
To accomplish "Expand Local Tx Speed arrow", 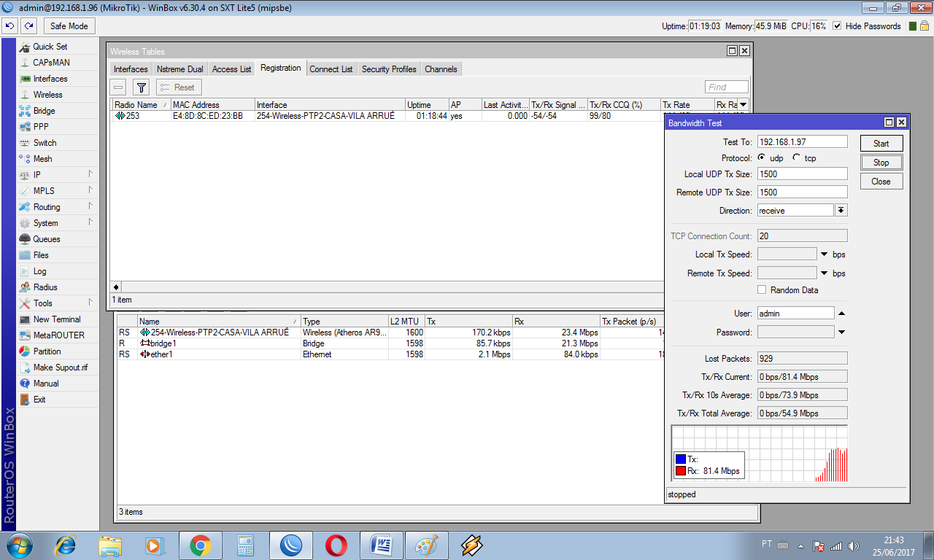I will 824,254.
